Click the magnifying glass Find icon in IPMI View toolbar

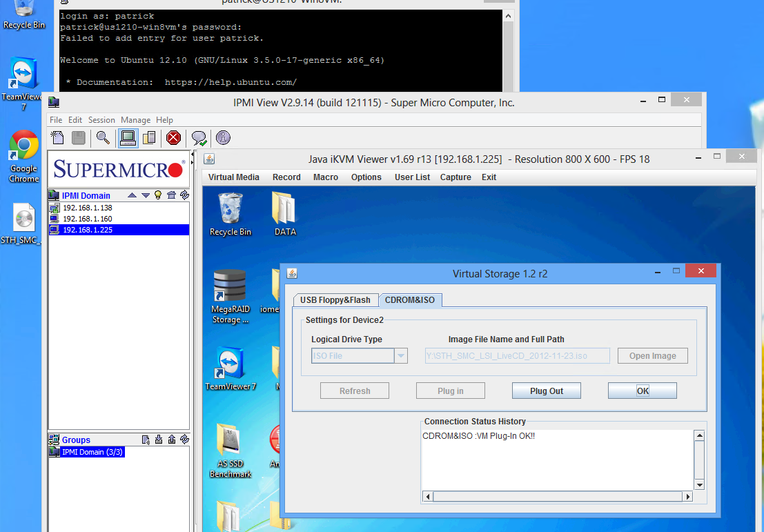(103, 138)
